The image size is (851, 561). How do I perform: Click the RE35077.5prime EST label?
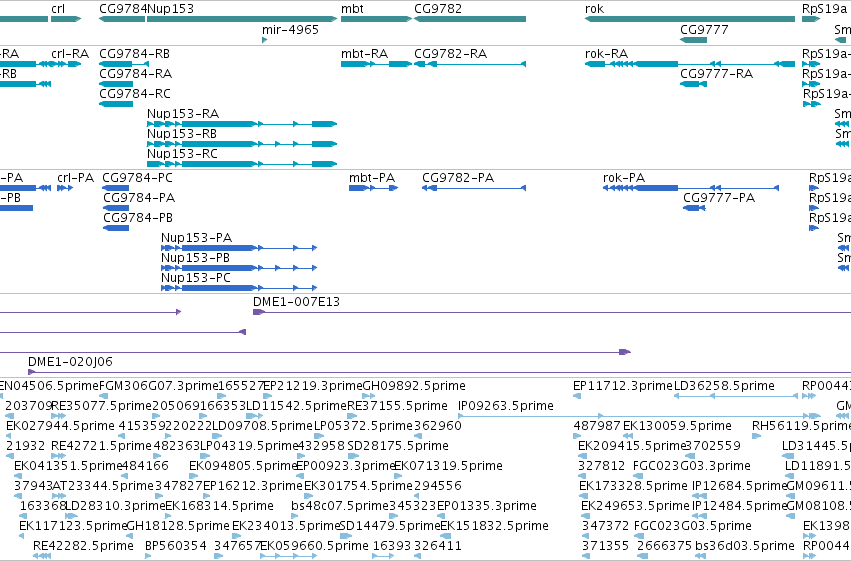pos(101,406)
